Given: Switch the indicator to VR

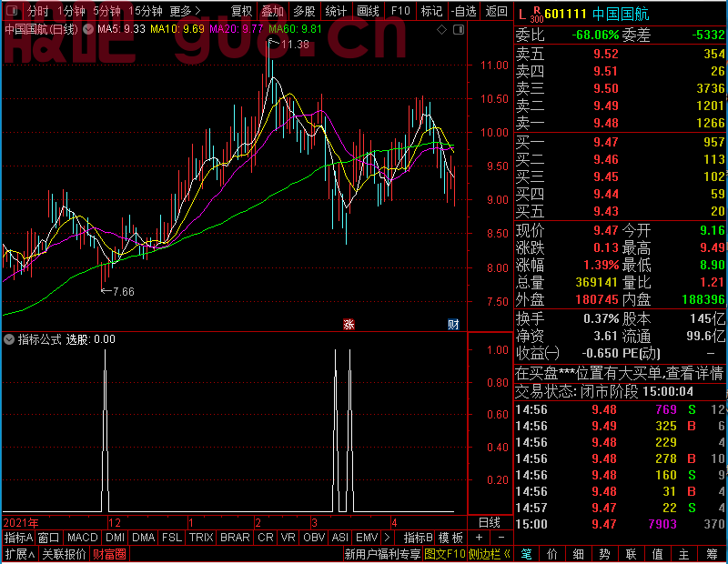Looking at the screenshot, I should pos(288,538).
